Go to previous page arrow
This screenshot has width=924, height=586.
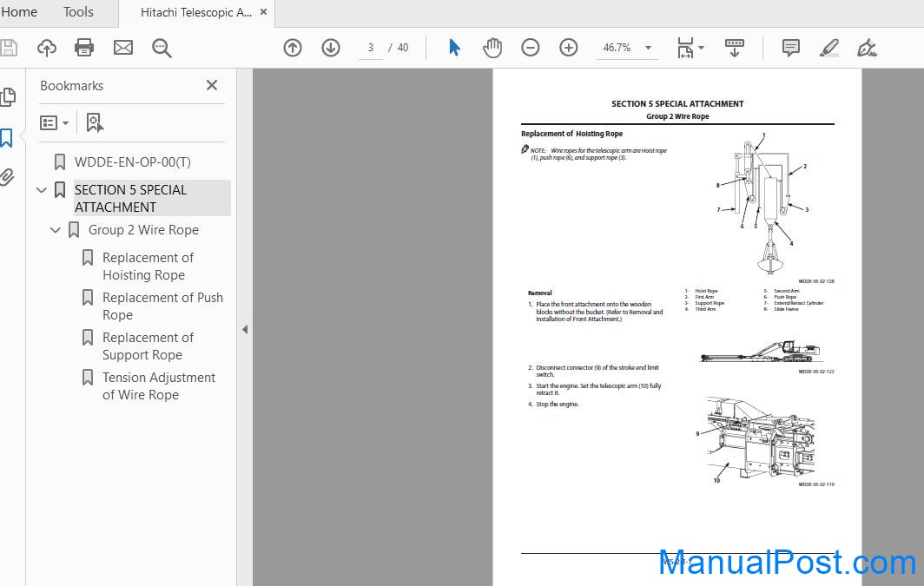coord(293,48)
